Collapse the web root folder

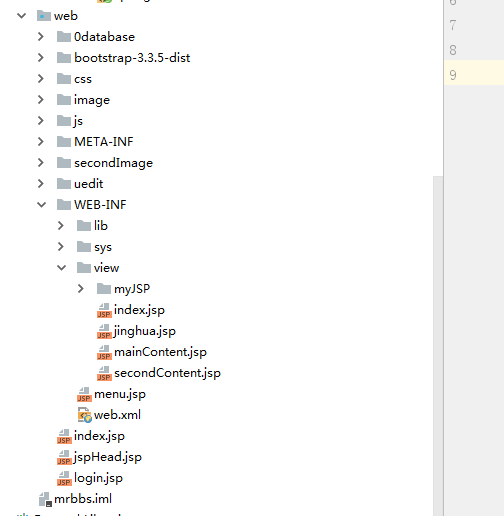(x=21, y=16)
